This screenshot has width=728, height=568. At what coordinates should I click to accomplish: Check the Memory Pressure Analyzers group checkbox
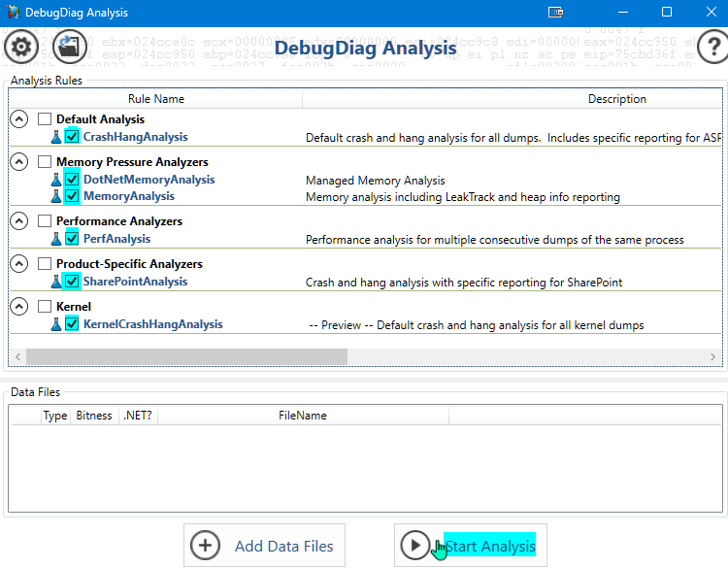(x=45, y=162)
